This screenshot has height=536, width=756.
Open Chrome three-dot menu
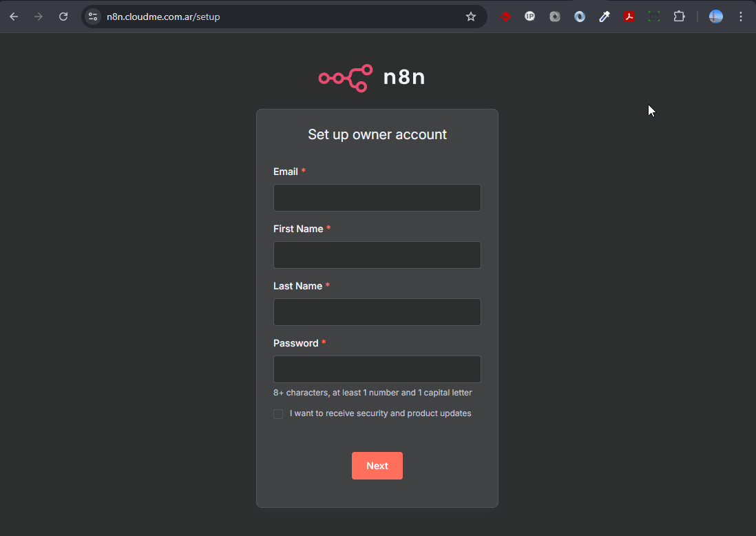coord(741,17)
